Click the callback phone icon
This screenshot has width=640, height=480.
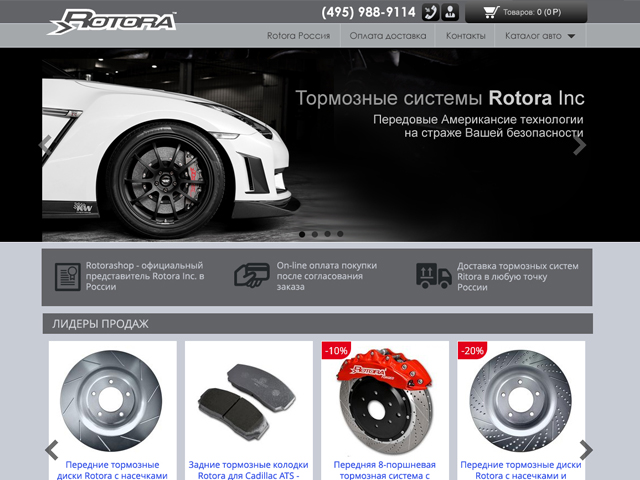coord(430,12)
